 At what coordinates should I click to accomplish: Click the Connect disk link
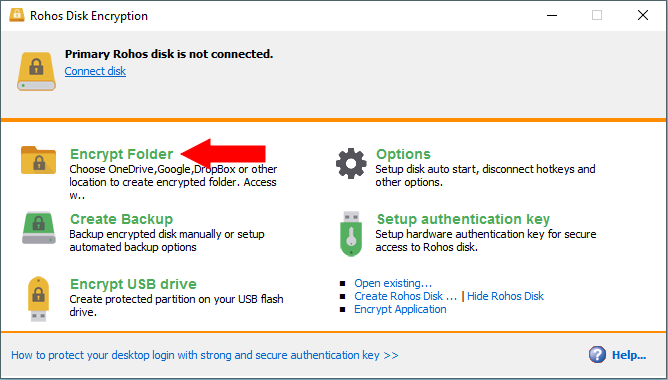(95, 71)
